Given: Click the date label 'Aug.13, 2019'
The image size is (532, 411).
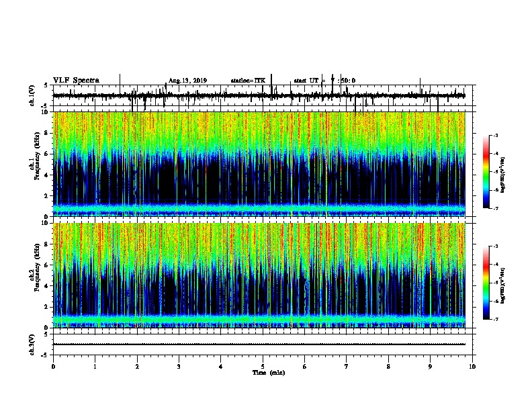Looking at the screenshot, I should (187, 81).
